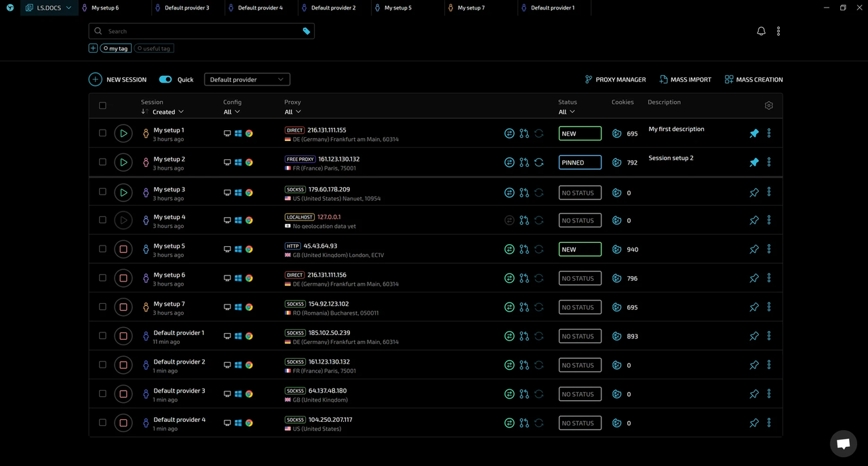
Task: Click into the Search field
Action: 201,31
